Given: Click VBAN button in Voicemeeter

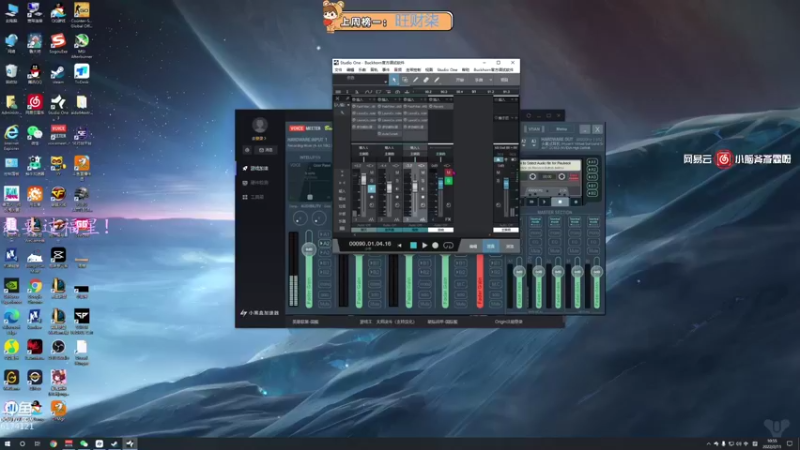Looking at the screenshot, I should (534, 129).
